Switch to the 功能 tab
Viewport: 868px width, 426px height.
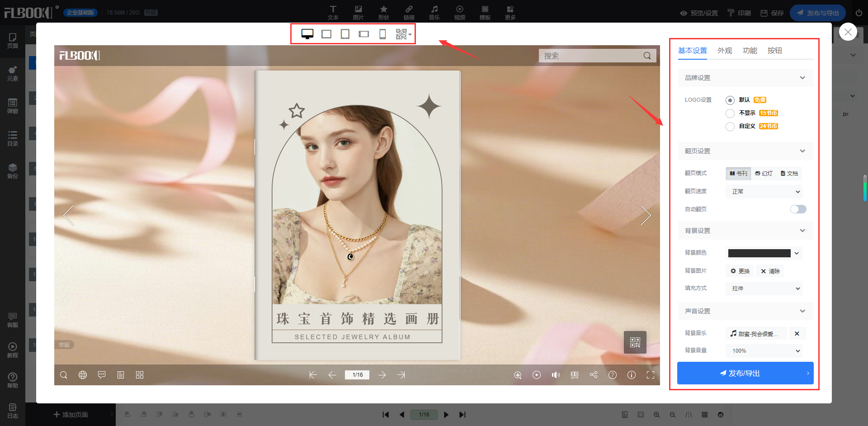pos(750,51)
